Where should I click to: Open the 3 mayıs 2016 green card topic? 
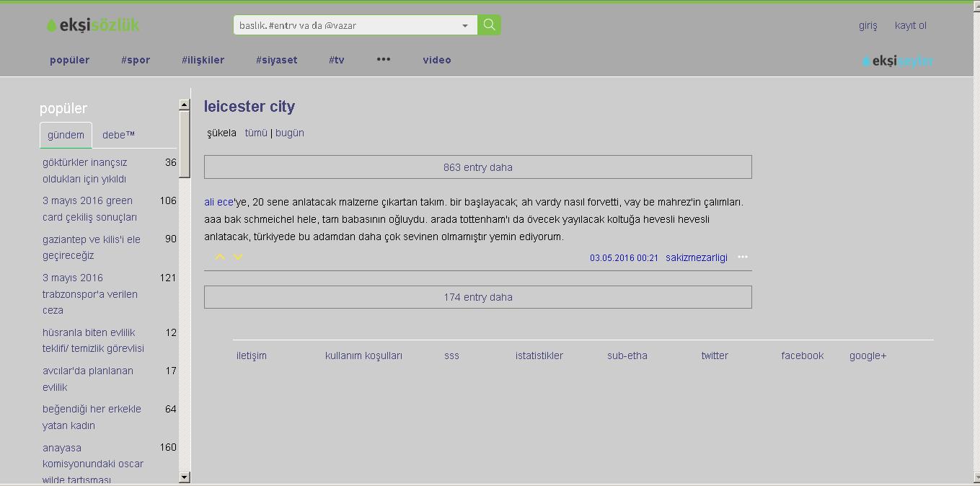tap(89, 208)
